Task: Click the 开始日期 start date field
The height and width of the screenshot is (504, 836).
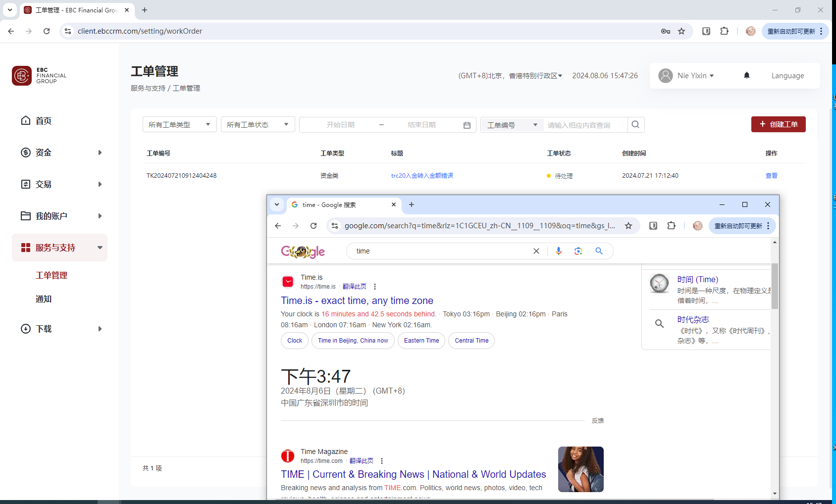Action: 340,125
